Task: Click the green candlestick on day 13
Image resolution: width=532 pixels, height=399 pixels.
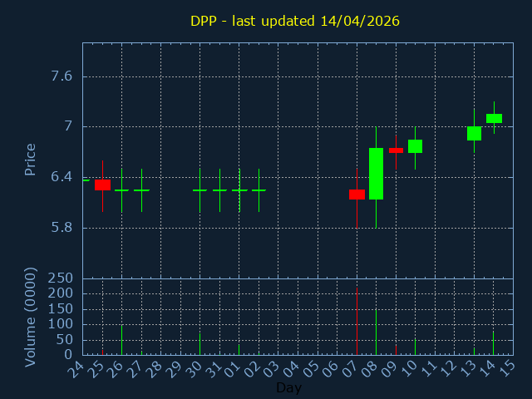Action: [x=474, y=133]
